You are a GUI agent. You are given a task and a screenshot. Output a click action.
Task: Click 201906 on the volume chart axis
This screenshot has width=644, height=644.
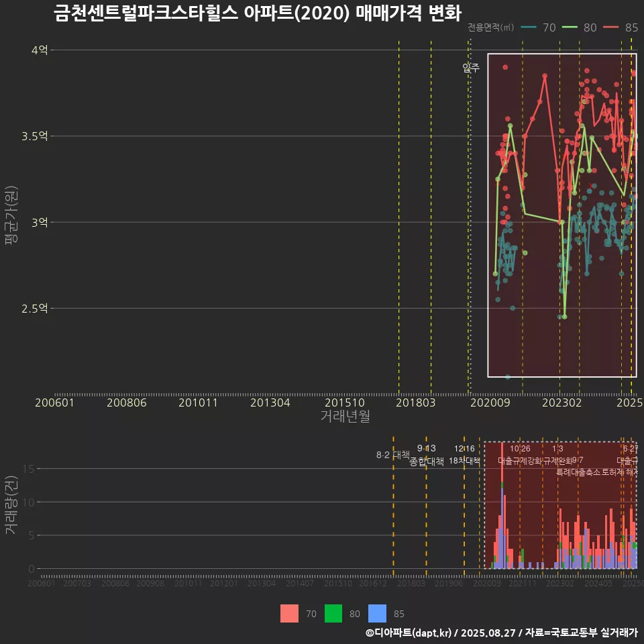click(x=449, y=583)
